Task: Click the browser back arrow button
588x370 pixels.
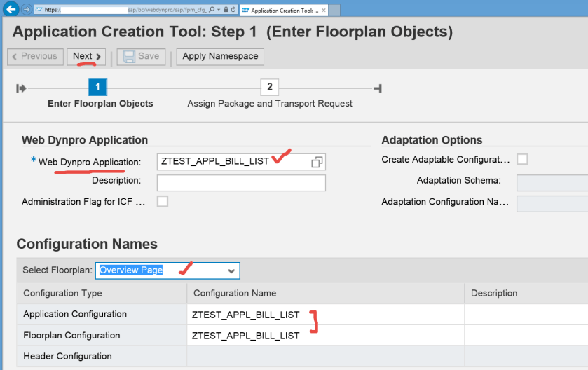Action: (11, 10)
